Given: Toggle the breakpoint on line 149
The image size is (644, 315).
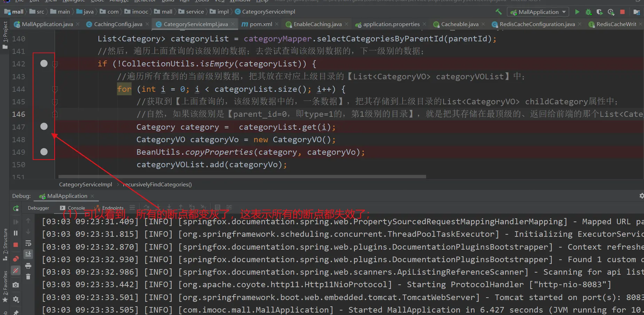Looking at the screenshot, I should 44,152.
